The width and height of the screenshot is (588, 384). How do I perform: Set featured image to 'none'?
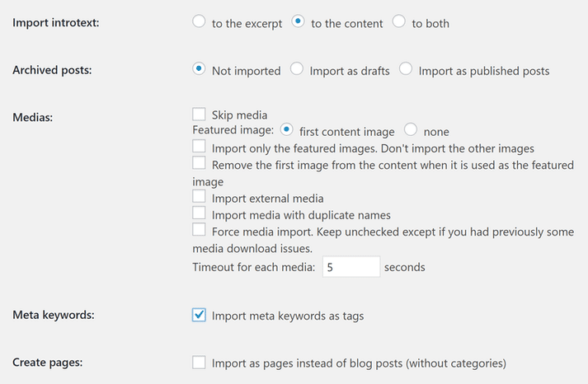(x=411, y=130)
